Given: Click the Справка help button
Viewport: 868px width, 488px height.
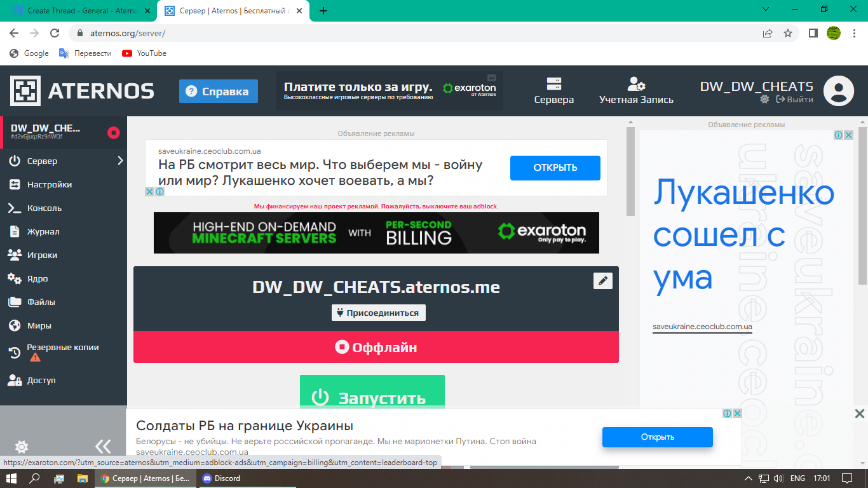Looking at the screenshot, I should tap(219, 91).
